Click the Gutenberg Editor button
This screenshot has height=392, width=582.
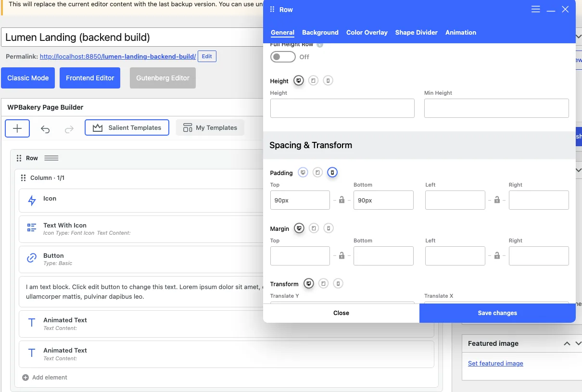tap(163, 78)
